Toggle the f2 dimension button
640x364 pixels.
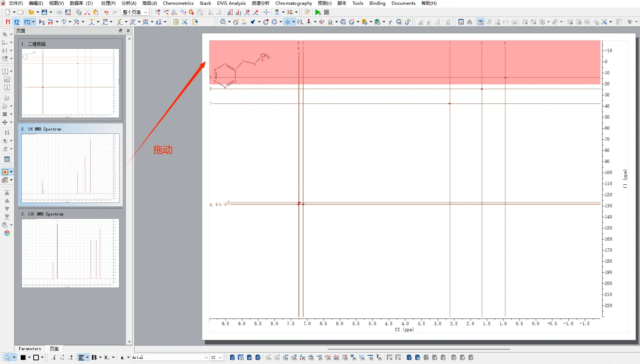tap(17, 22)
